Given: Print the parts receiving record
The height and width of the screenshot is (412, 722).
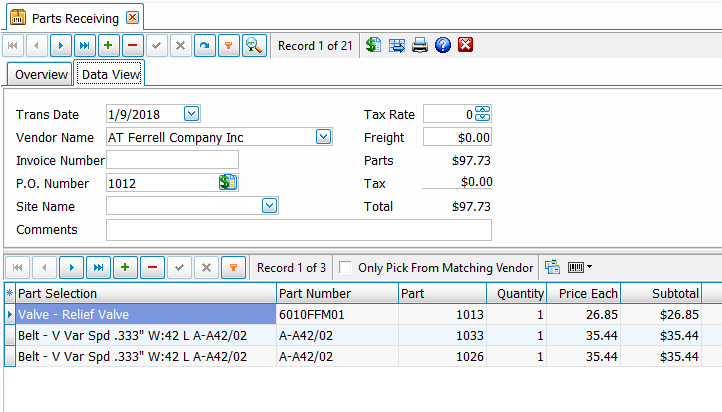Looking at the screenshot, I should point(420,45).
